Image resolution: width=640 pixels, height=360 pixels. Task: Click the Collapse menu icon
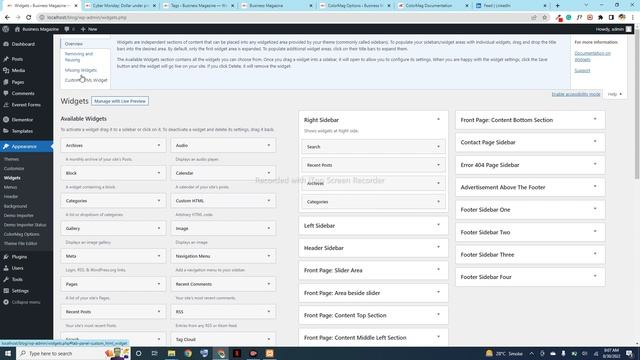(6, 302)
